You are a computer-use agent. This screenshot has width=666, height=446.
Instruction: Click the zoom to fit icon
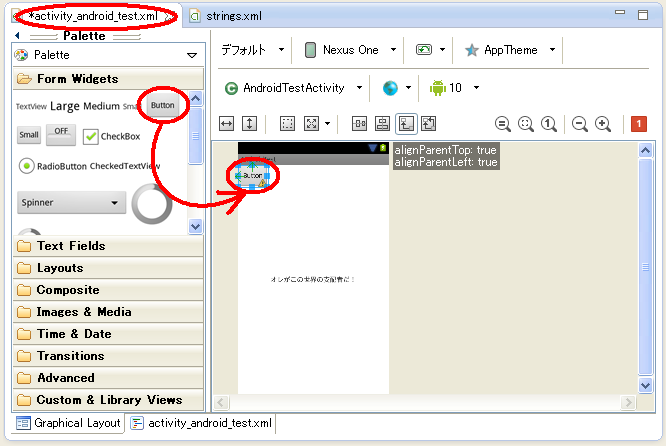(x=526, y=124)
